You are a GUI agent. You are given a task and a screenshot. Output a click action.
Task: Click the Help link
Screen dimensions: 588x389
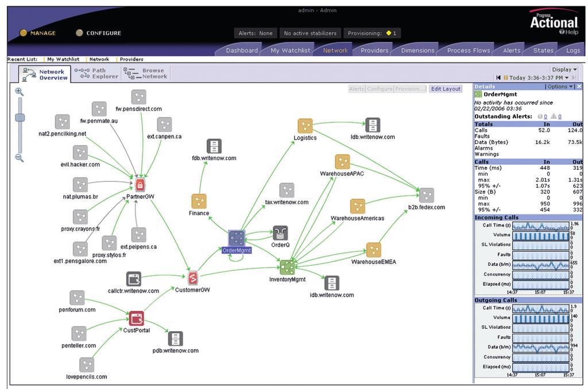pos(568,32)
